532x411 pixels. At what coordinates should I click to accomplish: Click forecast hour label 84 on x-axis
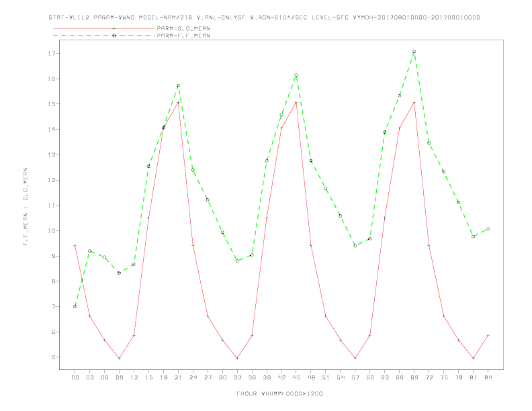point(488,377)
